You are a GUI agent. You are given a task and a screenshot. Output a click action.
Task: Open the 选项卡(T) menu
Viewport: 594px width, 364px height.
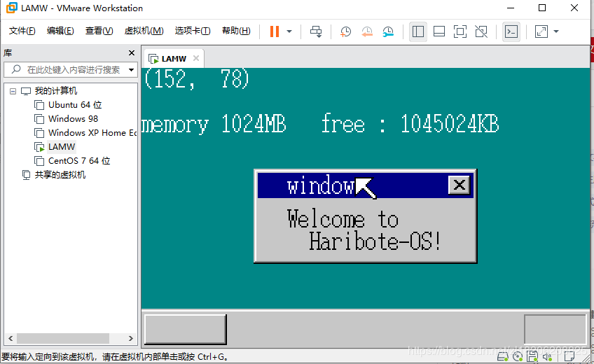click(x=193, y=31)
